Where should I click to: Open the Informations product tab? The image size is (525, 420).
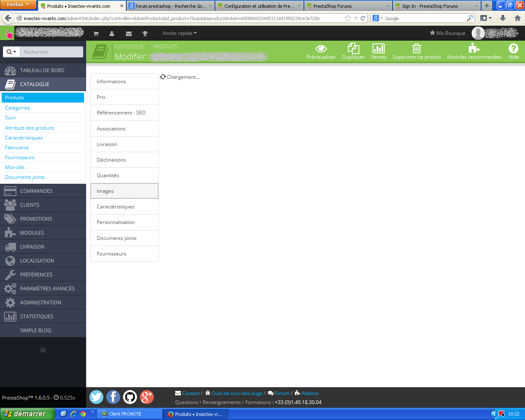point(124,82)
